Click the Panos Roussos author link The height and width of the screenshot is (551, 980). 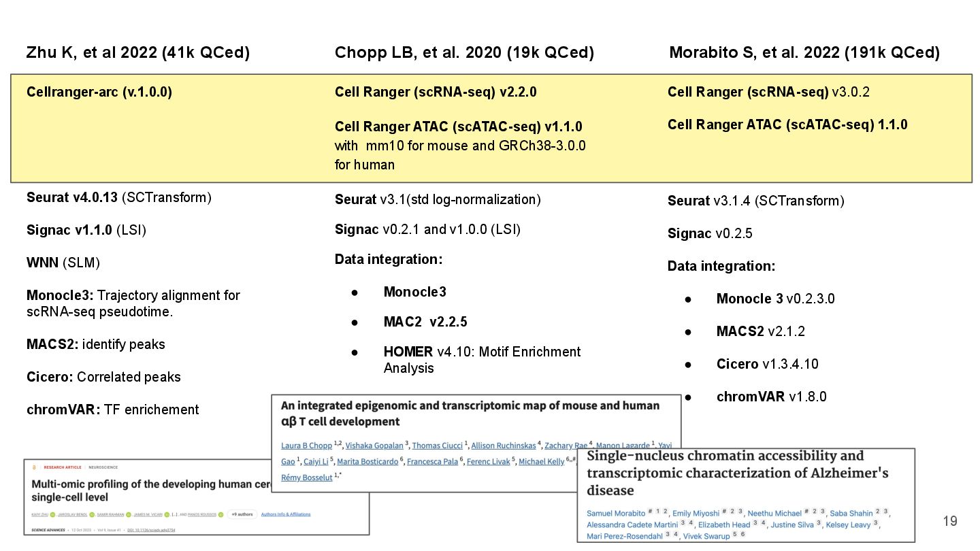coord(202,514)
